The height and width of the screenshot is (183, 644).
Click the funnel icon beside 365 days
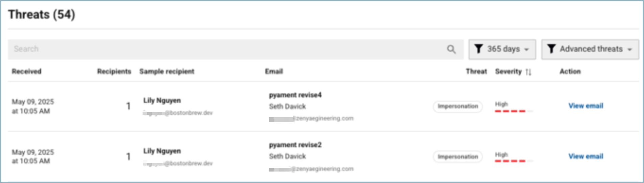[478, 49]
